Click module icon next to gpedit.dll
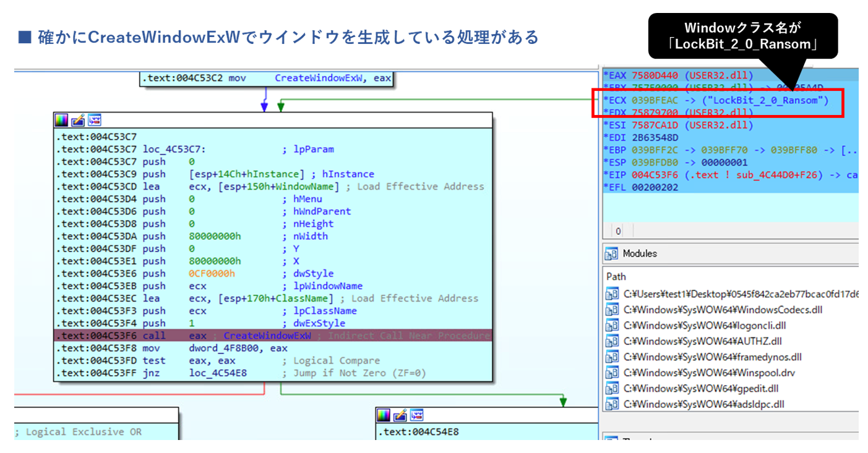The image size is (868, 453). 612,388
